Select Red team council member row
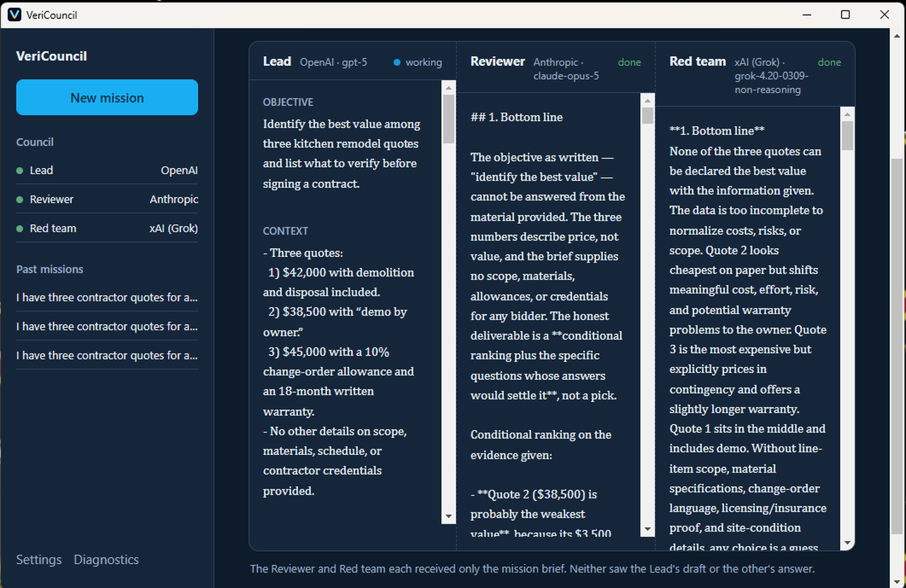This screenshot has height=588, width=906. (107, 229)
